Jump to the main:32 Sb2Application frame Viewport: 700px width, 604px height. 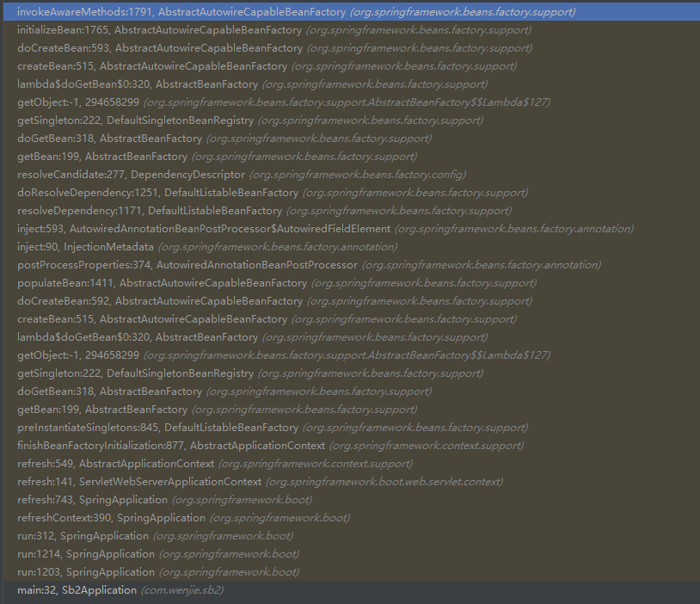[352, 590]
